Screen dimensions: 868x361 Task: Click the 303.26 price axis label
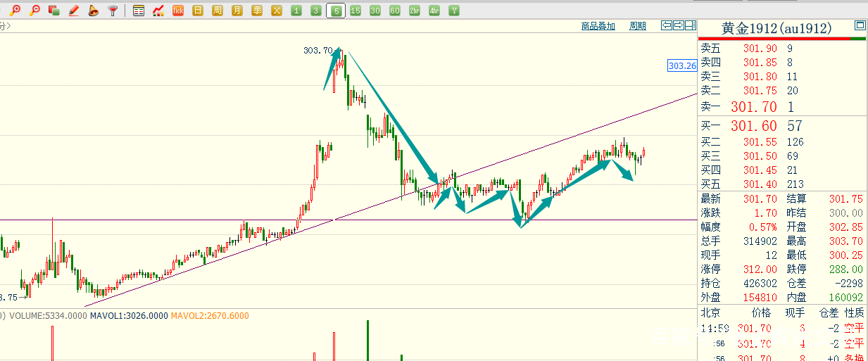(682, 65)
